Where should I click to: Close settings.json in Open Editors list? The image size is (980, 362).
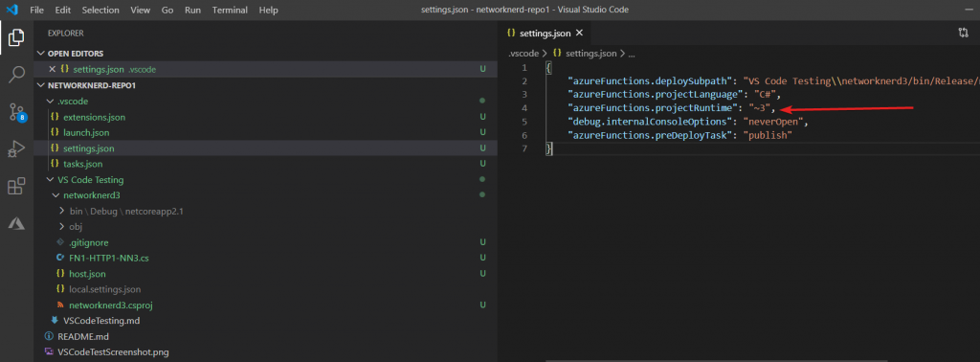click(x=52, y=69)
